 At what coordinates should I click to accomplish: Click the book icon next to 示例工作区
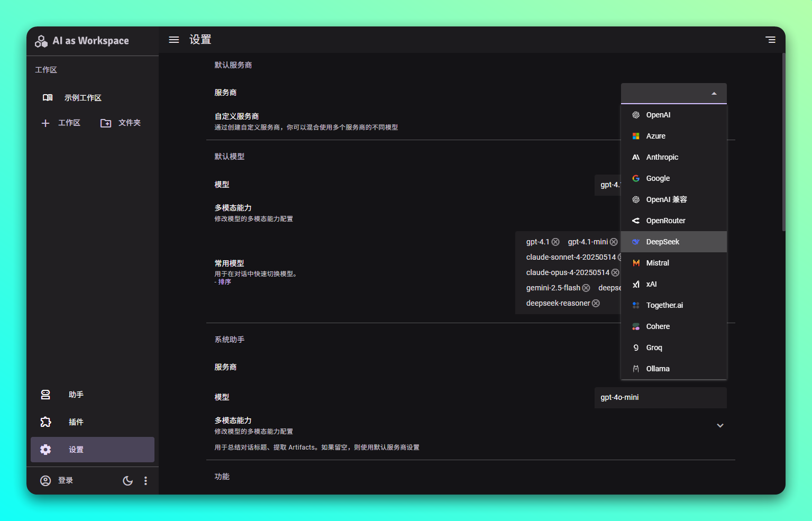[x=48, y=98]
